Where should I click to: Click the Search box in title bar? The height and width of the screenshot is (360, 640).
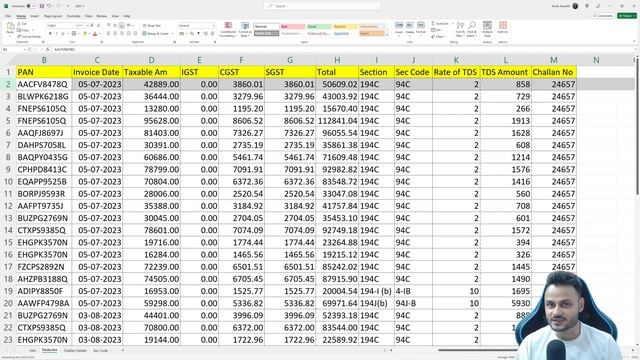tap(322, 6)
